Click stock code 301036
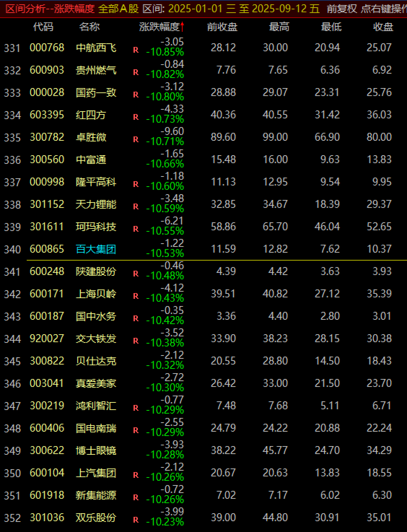Screen dimensions: 407x532 (x=47, y=518)
